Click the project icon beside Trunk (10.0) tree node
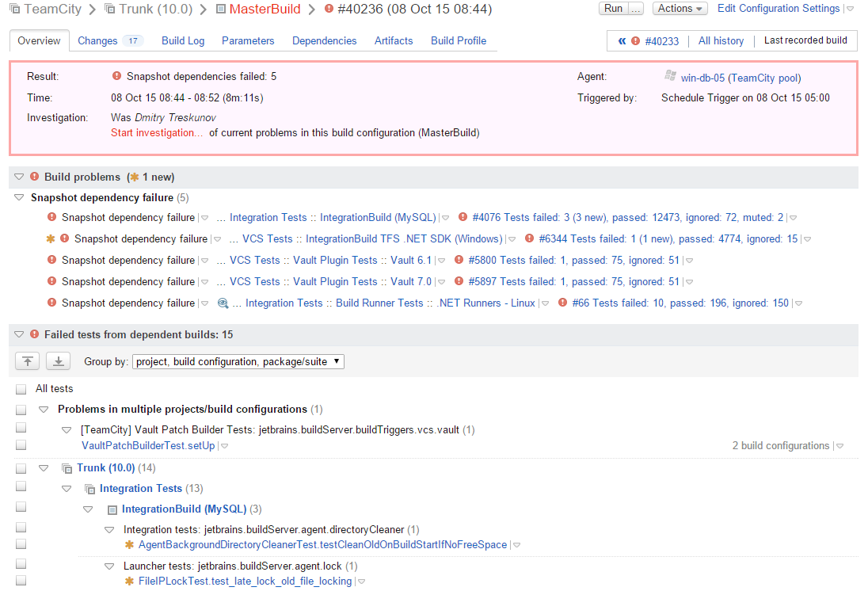The height and width of the screenshot is (591, 868). [x=67, y=468]
